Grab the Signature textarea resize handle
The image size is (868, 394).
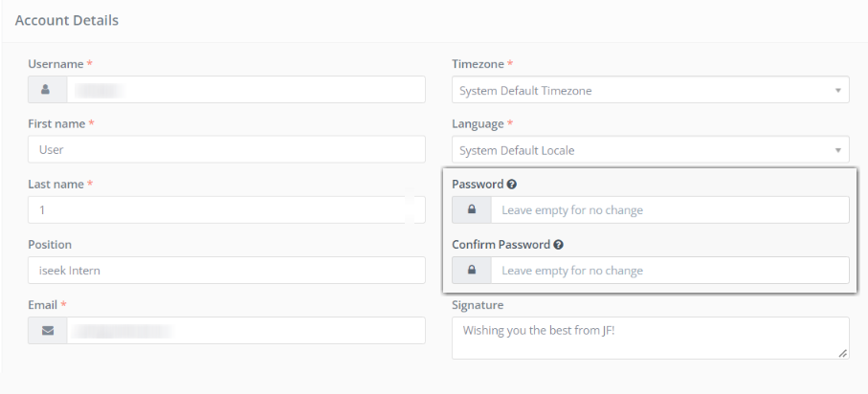pyautogui.click(x=843, y=354)
